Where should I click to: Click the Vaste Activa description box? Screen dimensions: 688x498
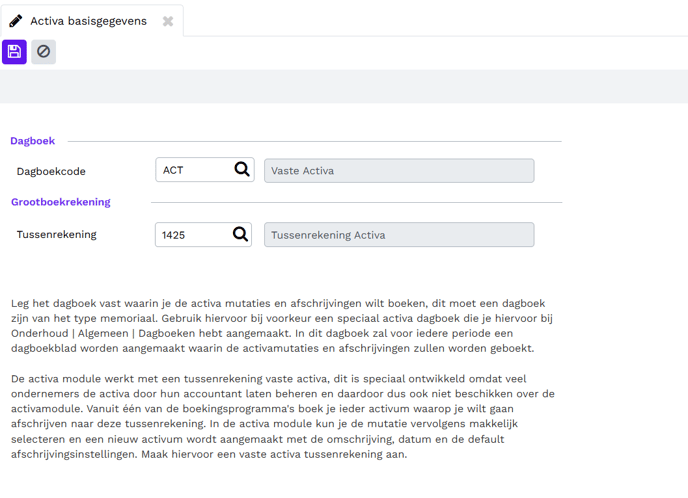tap(398, 171)
